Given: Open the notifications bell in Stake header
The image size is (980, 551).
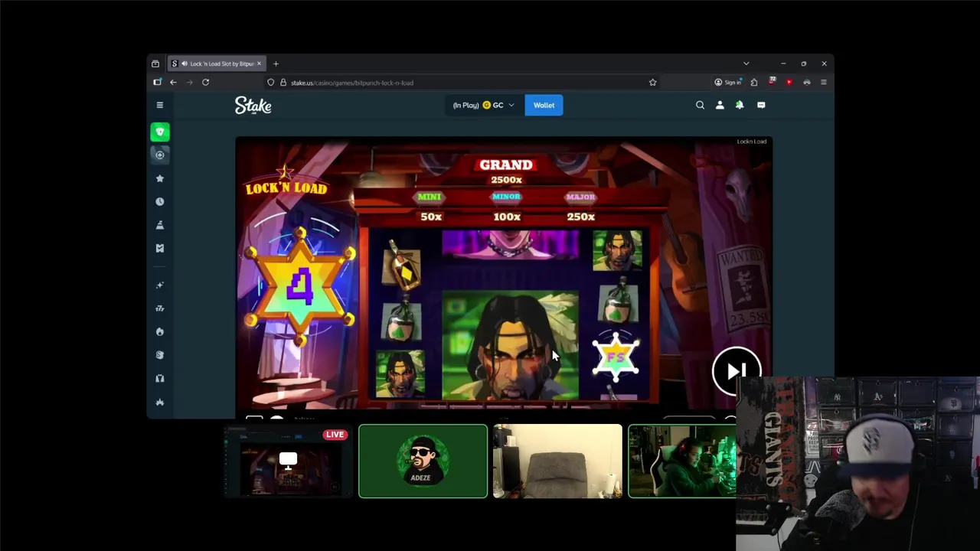Looking at the screenshot, I should (740, 105).
